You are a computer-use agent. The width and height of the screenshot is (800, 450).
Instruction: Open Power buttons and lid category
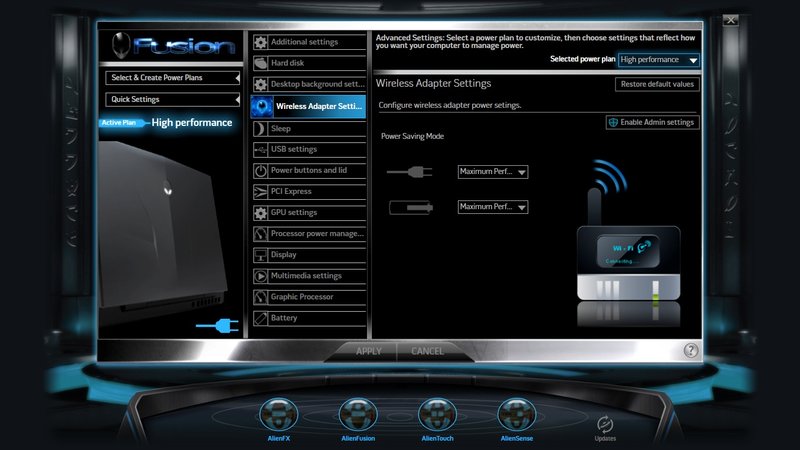tap(309, 170)
